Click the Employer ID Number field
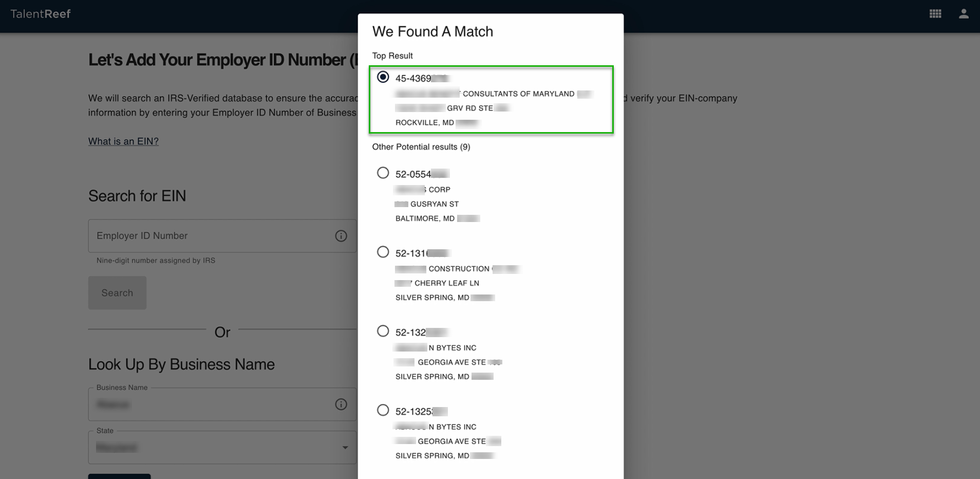Screen dimensions: 980x479 211,236
